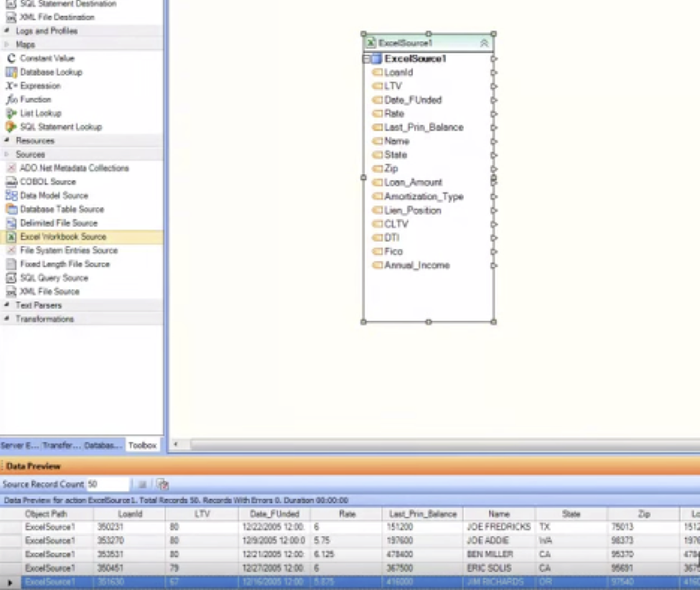
Task: Click the Source Record Count field
Action: 108,484
